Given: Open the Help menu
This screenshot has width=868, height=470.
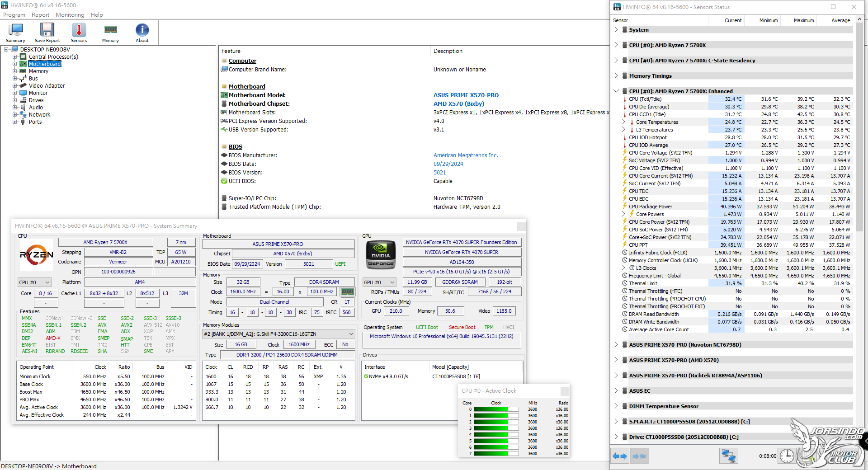Looking at the screenshot, I should (x=97, y=15).
